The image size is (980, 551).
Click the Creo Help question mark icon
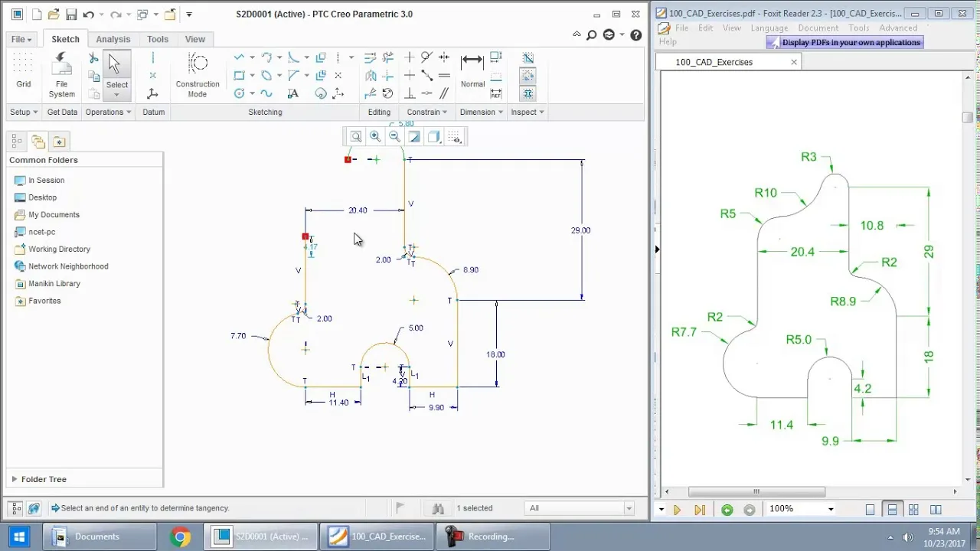(x=636, y=34)
